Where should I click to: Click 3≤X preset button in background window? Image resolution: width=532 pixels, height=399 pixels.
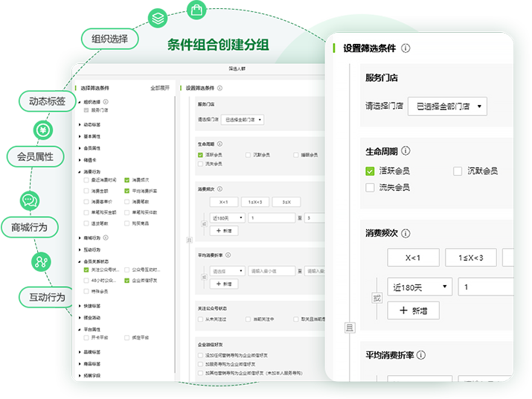pyautogui.click(x=286, y=202)
